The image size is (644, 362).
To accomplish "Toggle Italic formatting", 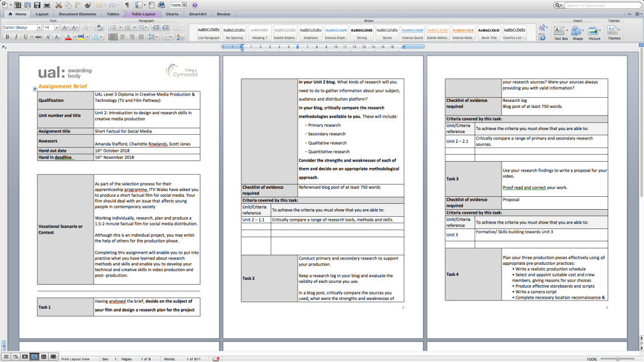I will click(x=16, y=37).
